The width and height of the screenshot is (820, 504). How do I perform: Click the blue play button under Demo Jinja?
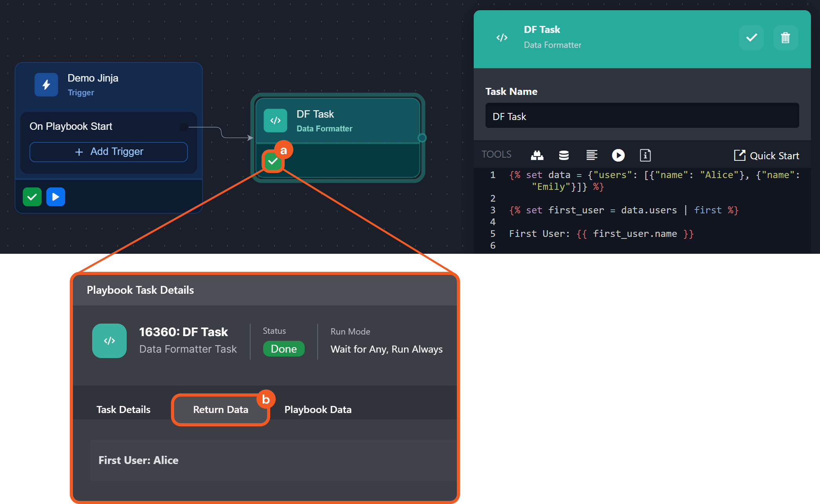pos(56,197)
